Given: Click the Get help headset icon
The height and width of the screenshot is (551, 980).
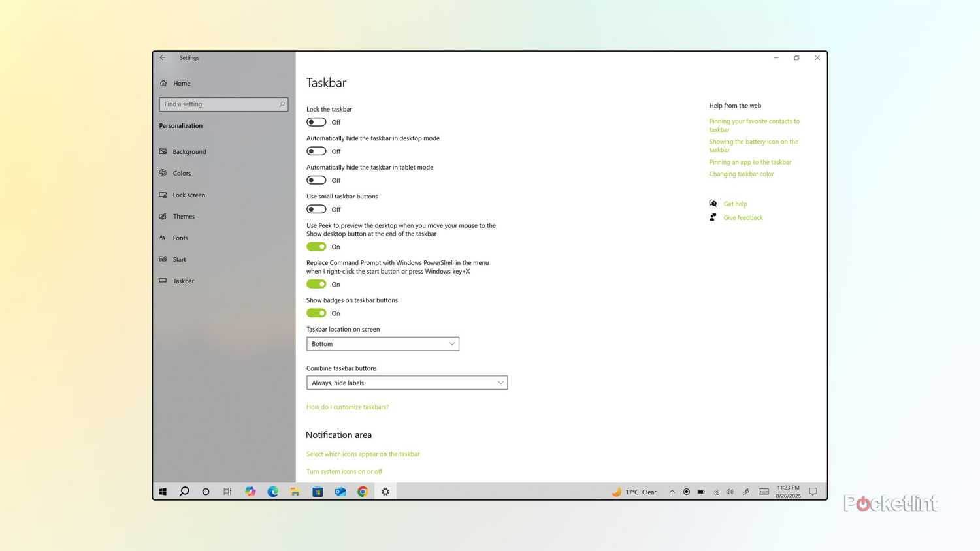Looking at the screenshot, I should pos(713,203).
